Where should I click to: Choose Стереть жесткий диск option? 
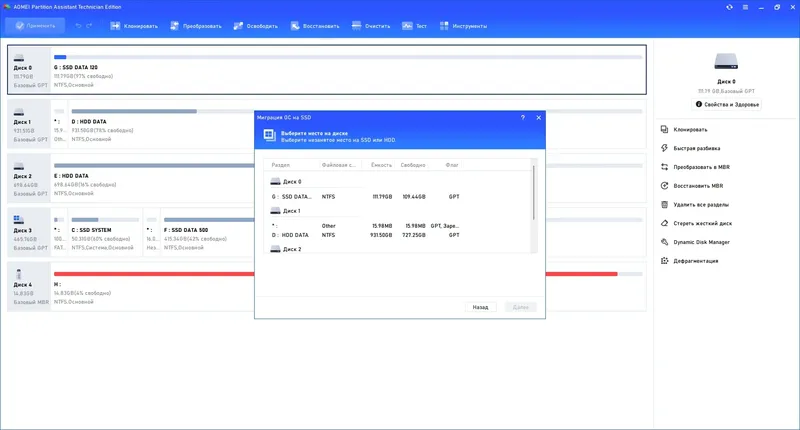point(696,223)
